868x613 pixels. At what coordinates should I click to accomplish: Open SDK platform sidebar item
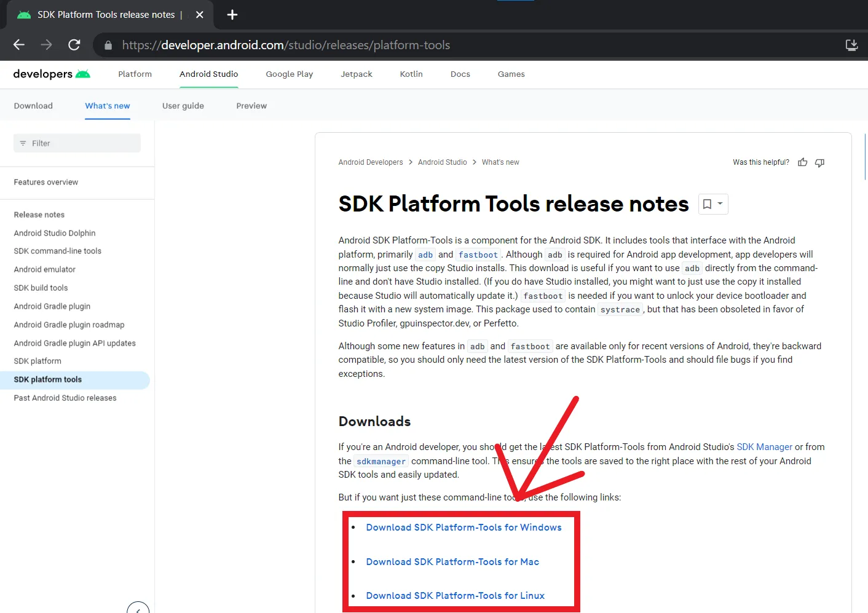pyautogui.click(x=37, y=361)
